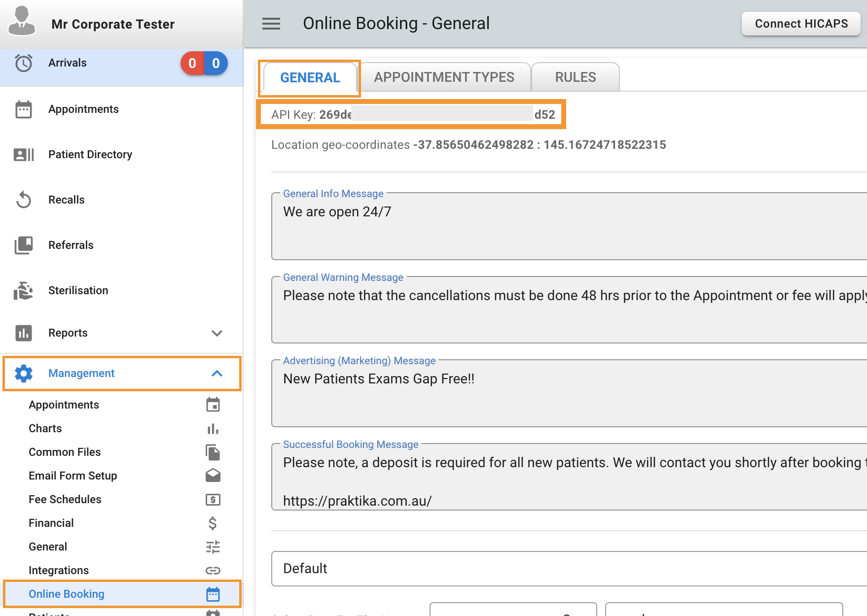Open Common Files under Management

(121, 452)
